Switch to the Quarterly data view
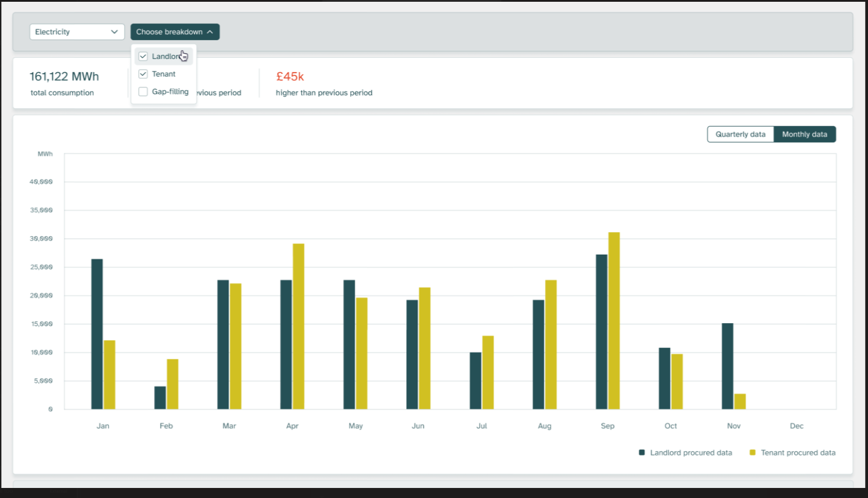 (x=740, y=134)
